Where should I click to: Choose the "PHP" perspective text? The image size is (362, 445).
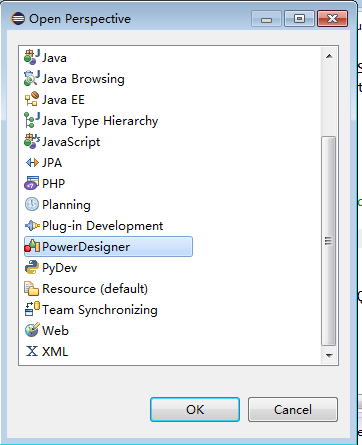(x=53, y=184)
